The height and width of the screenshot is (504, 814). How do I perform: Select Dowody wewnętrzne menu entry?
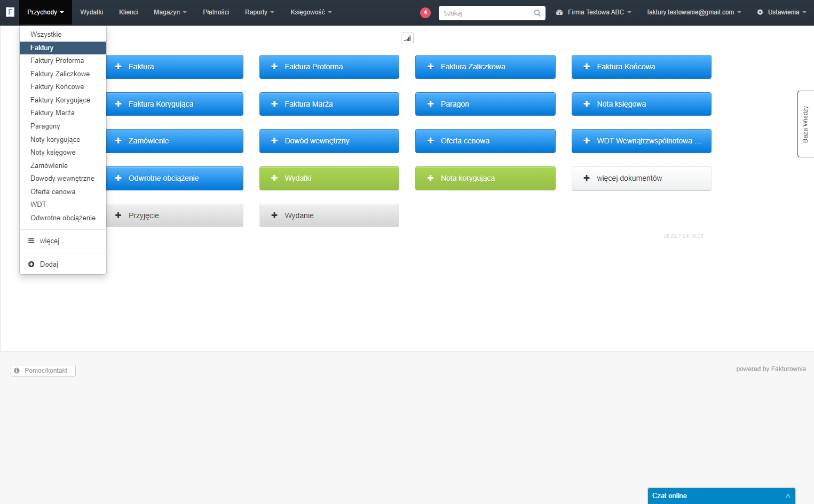pos(63,179)
